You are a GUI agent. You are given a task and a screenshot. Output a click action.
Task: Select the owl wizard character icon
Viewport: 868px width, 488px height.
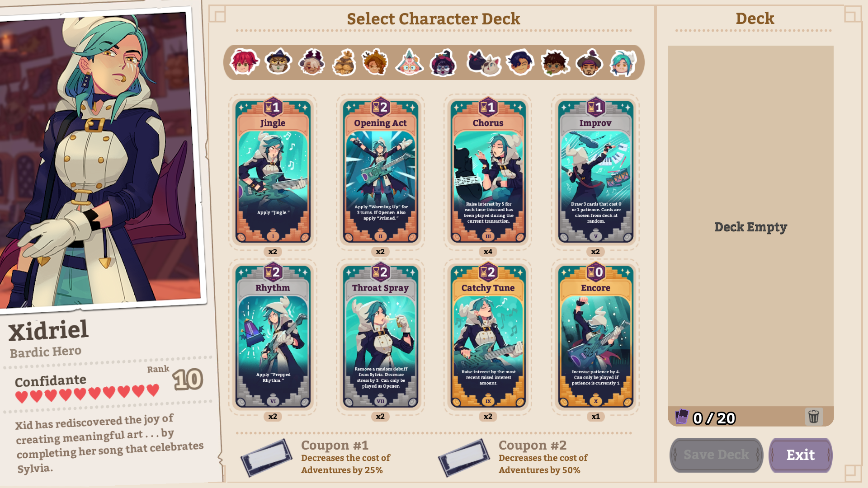(x=278, y=62)
